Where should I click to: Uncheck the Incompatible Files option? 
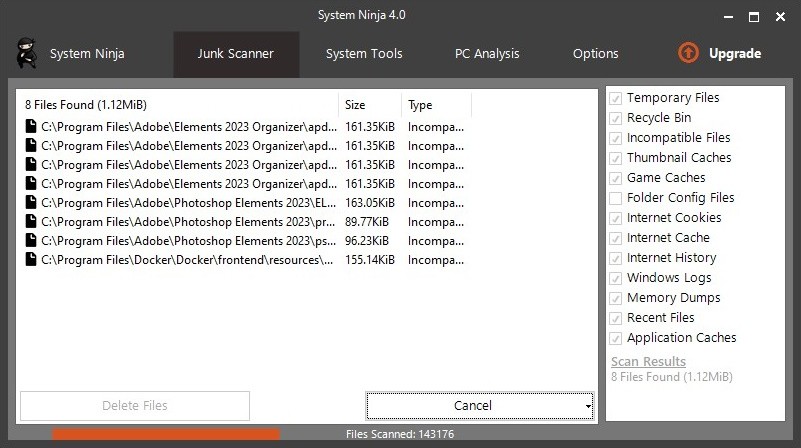pyautogui.click(x=616, y=138)
